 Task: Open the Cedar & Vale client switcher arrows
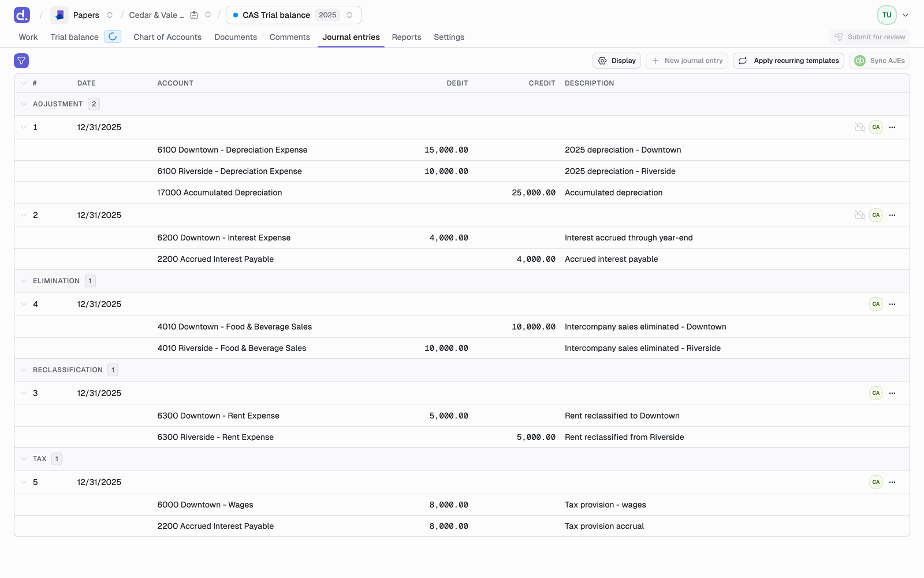[208, 15]
